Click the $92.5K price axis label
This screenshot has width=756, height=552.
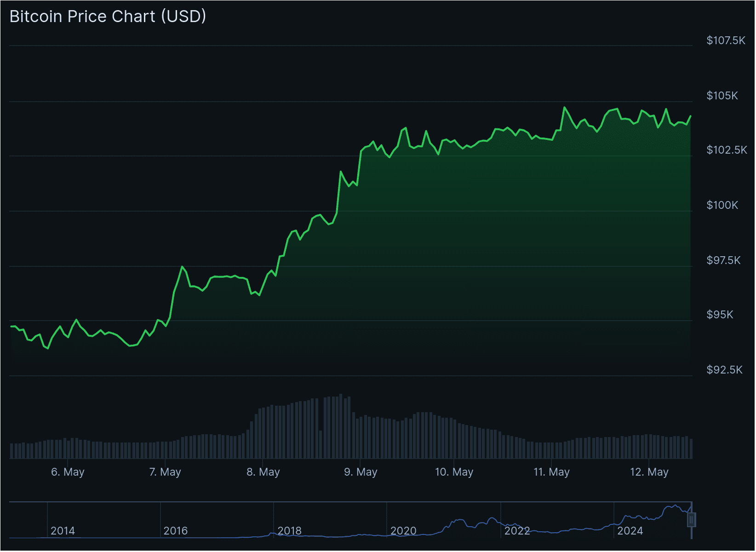pyautogui.click(x=725, y=370)
